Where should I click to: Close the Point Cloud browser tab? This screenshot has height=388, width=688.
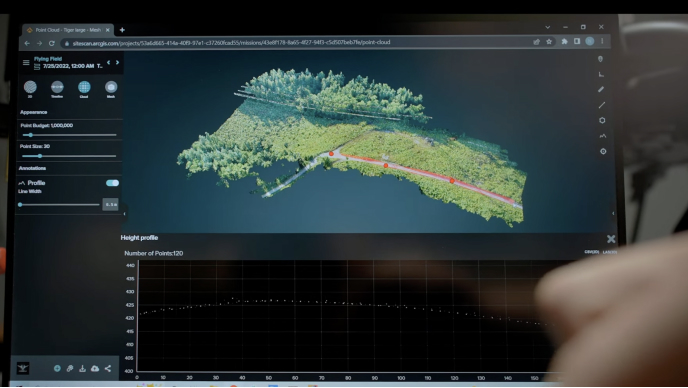[108, 30]
